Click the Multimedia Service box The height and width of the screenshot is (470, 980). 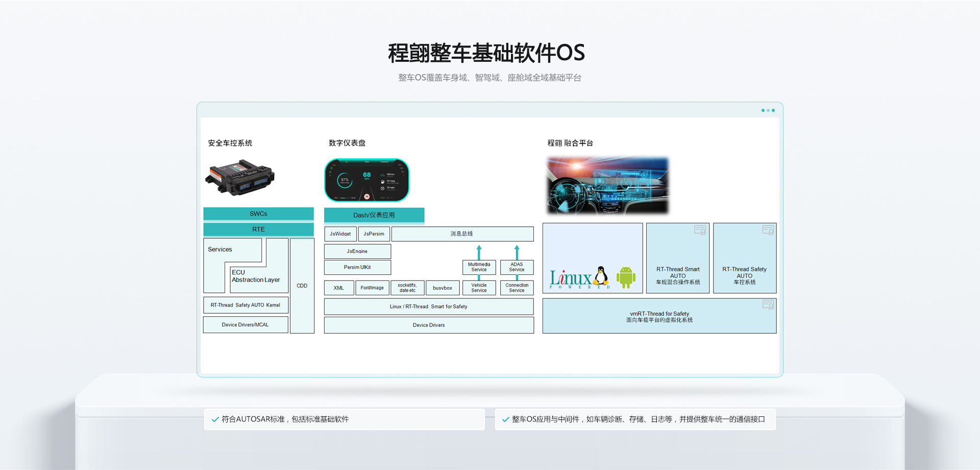[x=479, y=267]
